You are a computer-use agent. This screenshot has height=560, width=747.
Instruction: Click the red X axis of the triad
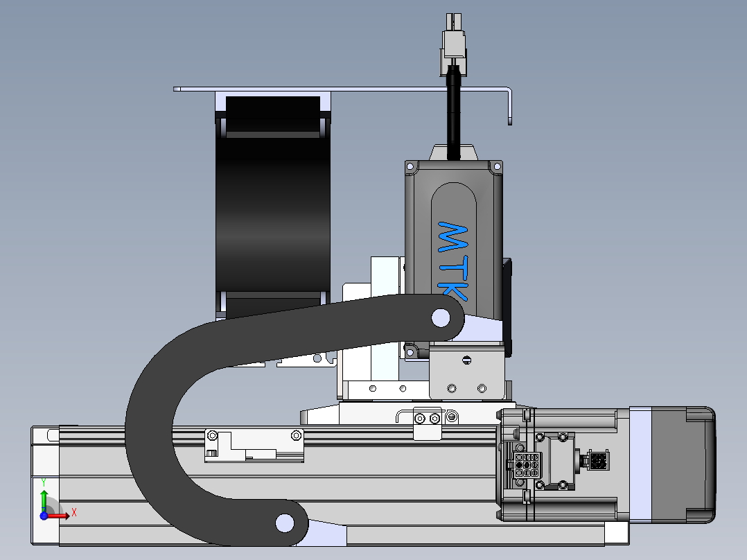point(59,516)
